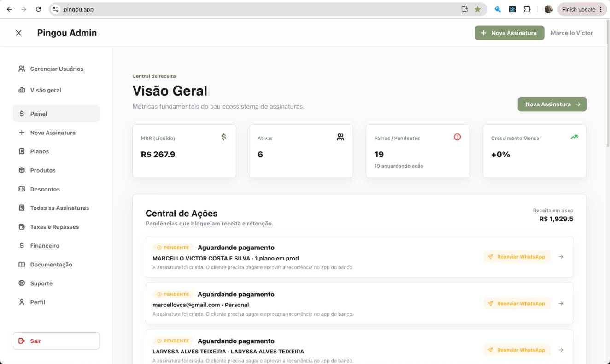Click the users icon on Ativas card
The height and width of the screenshot is (364, 610).
[340, 137]
